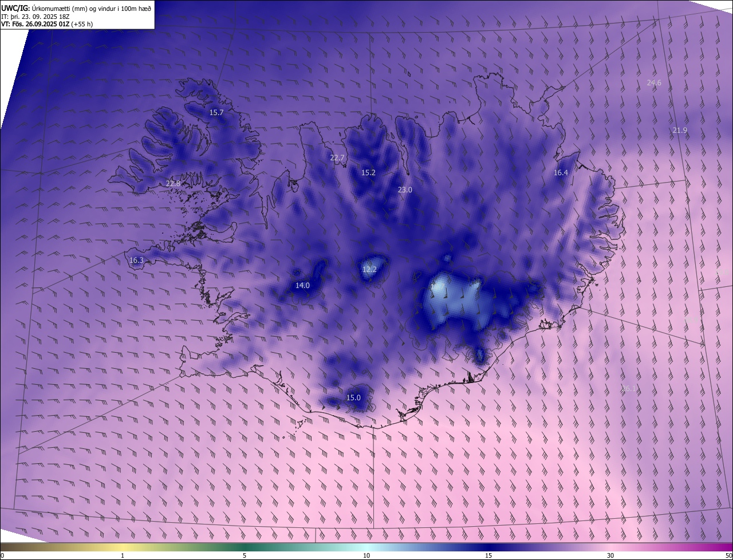This screenshot has height=560, width=733.
Task: Select the 30 tick label on the color scale
Action: [610, 555]
